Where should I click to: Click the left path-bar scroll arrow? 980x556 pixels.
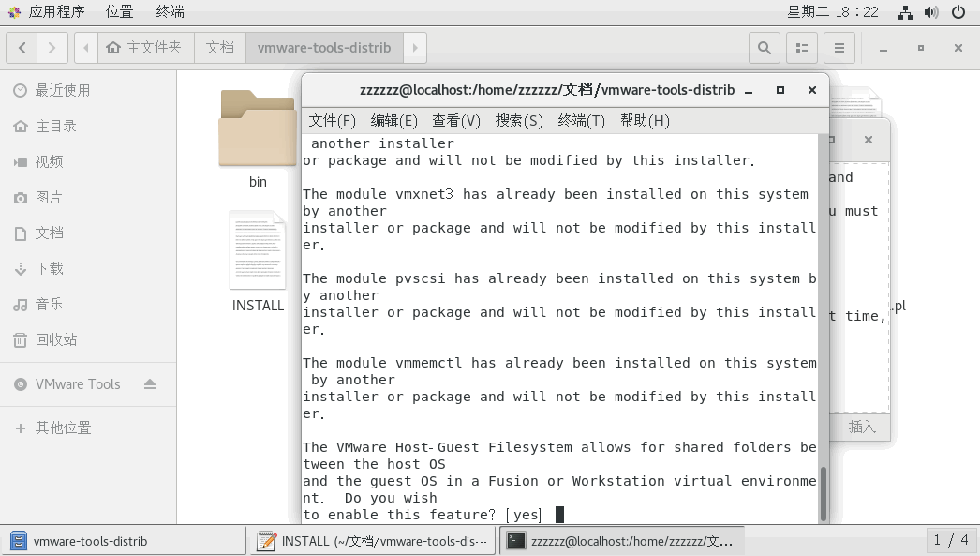86,48
